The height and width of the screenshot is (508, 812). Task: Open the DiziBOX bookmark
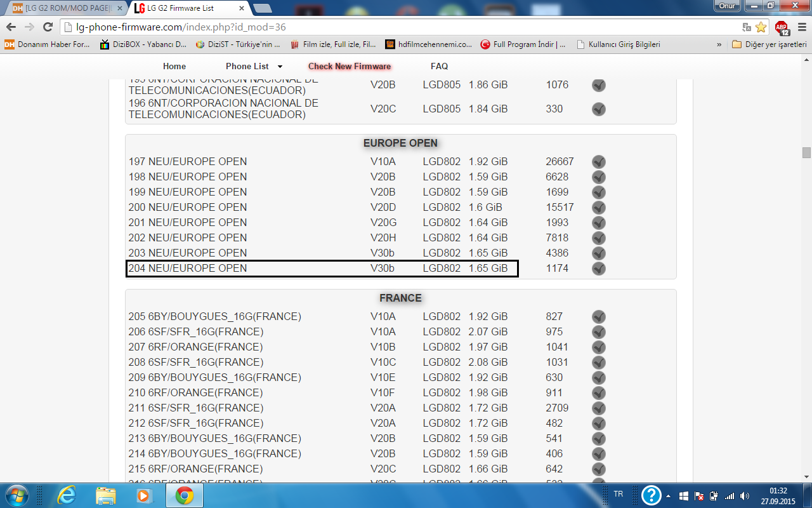[x=143, y=44]
